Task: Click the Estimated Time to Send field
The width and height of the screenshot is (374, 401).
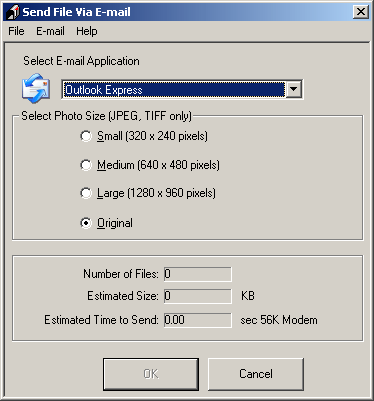Action: point(198,320)
